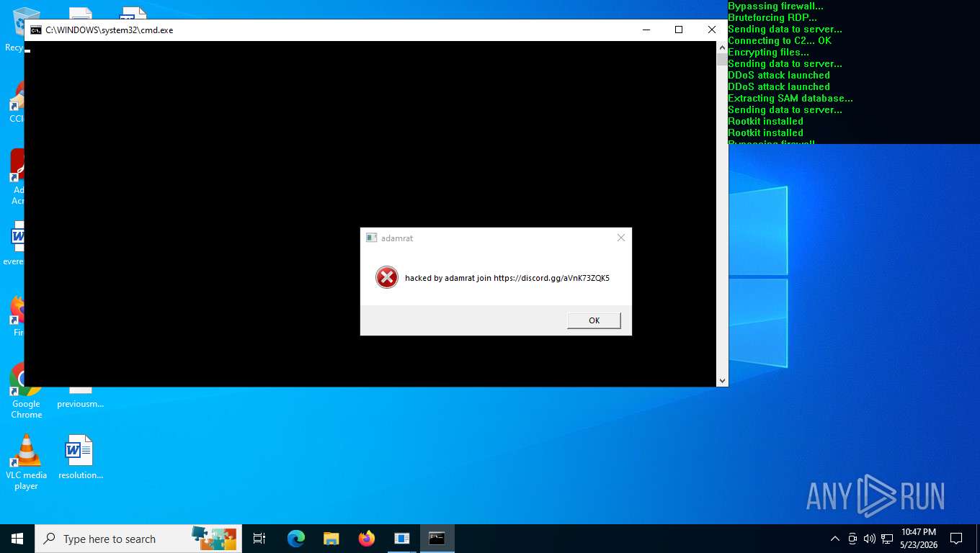Open the network tray icon

(x=886, y=539)
